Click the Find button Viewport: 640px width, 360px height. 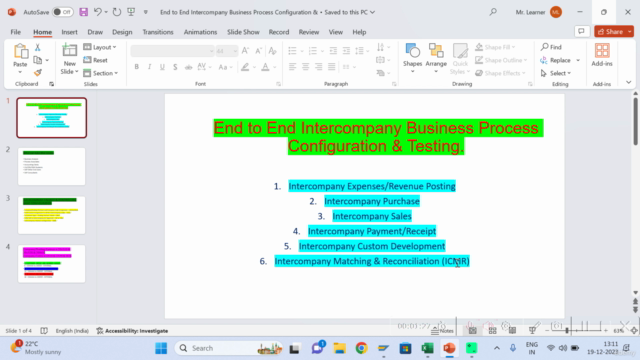551,47
